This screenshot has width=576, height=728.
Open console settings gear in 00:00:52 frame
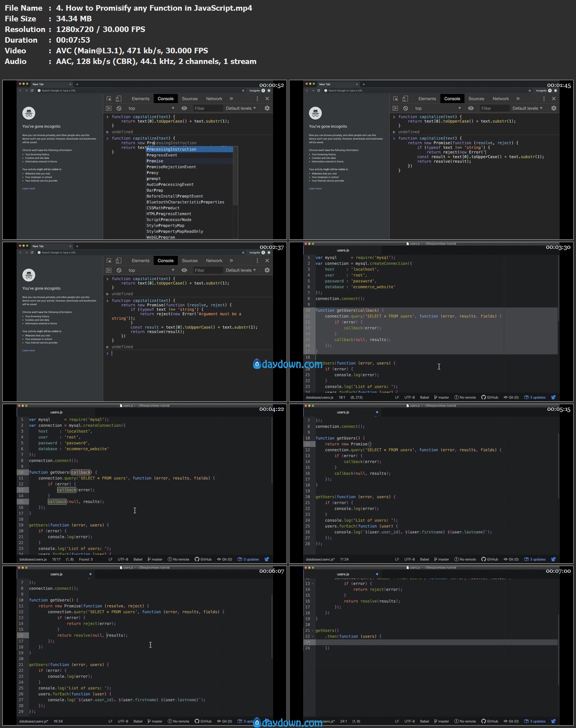[267, 108]
